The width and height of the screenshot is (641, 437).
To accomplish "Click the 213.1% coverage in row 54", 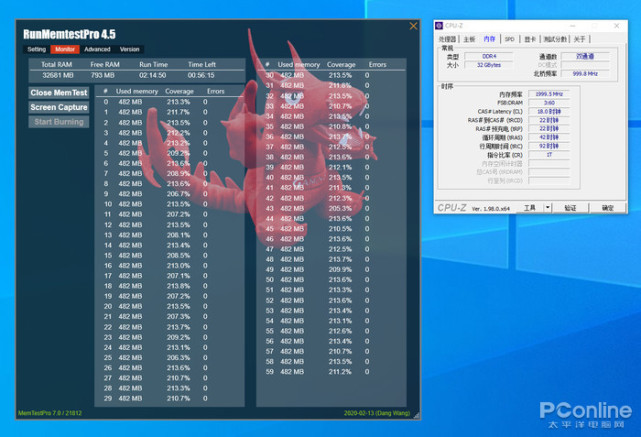I will [x=340, y=321].
